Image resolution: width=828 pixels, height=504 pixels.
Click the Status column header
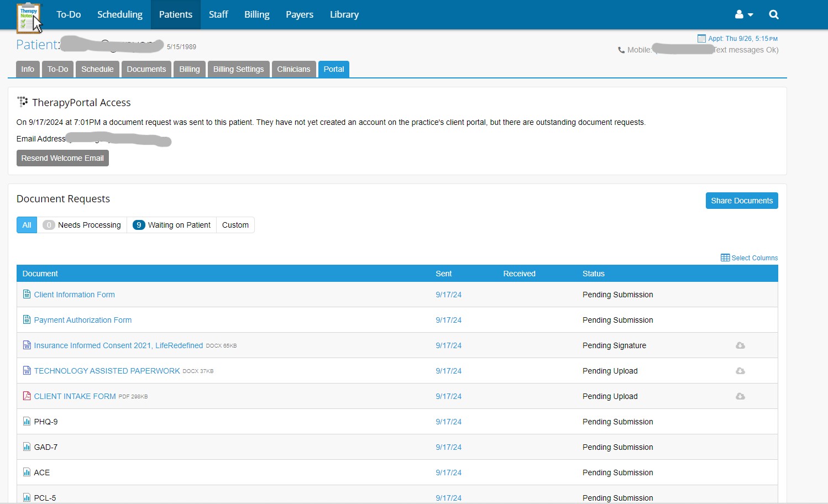coord(594,274)
